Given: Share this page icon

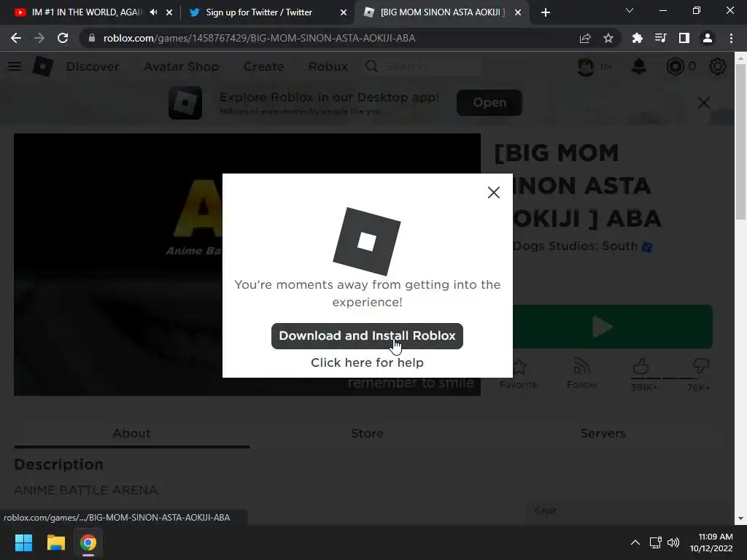Looking at the screenshot, I should click(585, 38).
